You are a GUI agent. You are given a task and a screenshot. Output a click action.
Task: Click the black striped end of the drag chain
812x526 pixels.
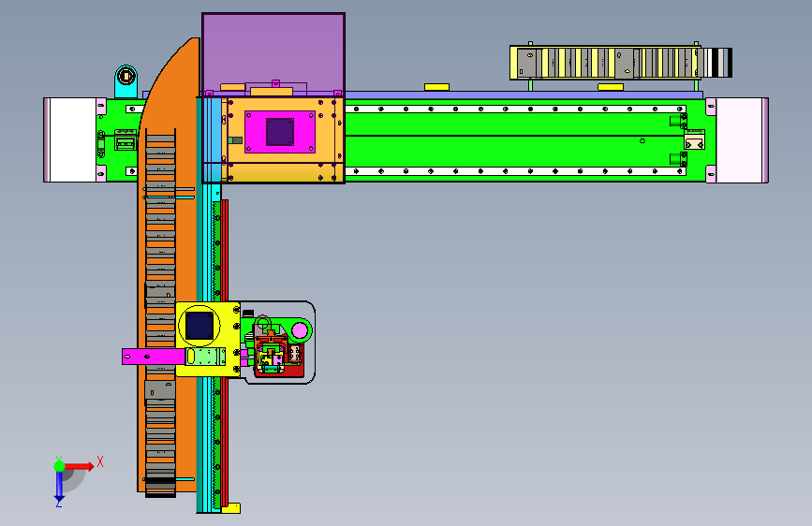tap(717, 63)
